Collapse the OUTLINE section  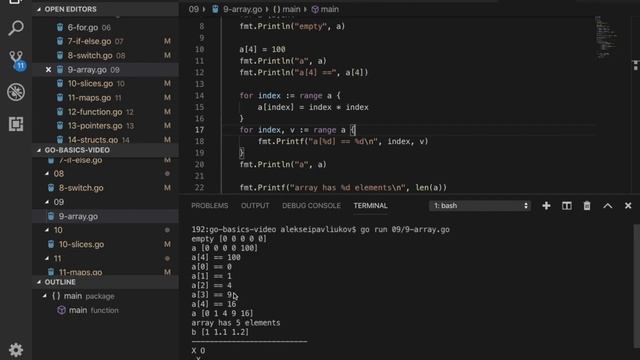105,282
